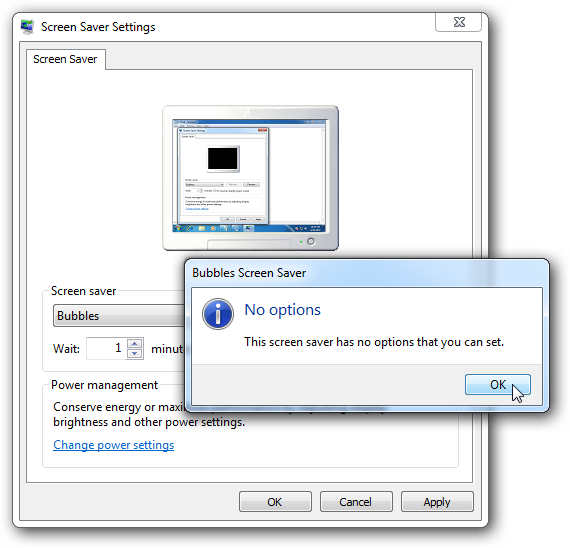Close the Screen Saver Settings window

click(x=459, y=22)
